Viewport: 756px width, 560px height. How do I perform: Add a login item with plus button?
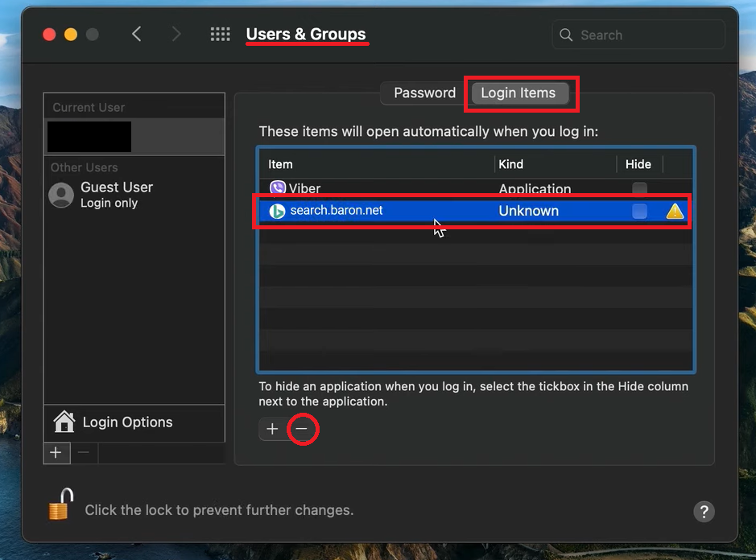[x=272, y=429]
